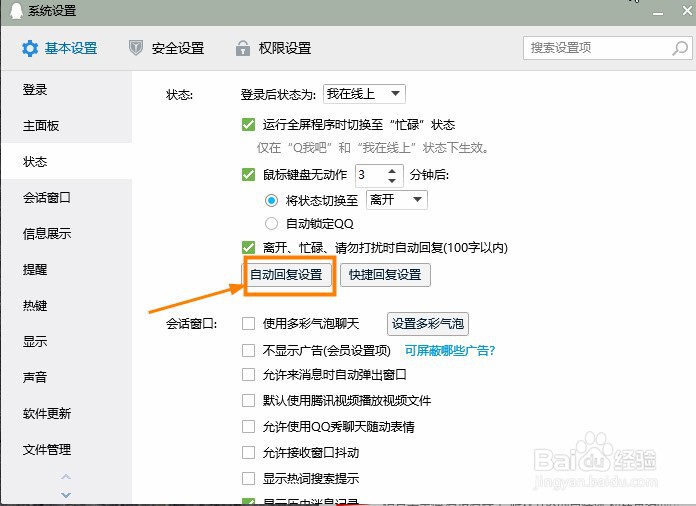This screenshot has height=506, width=696.
Task: Switch to the 权限设置 tab
Action: coord(273,48)
